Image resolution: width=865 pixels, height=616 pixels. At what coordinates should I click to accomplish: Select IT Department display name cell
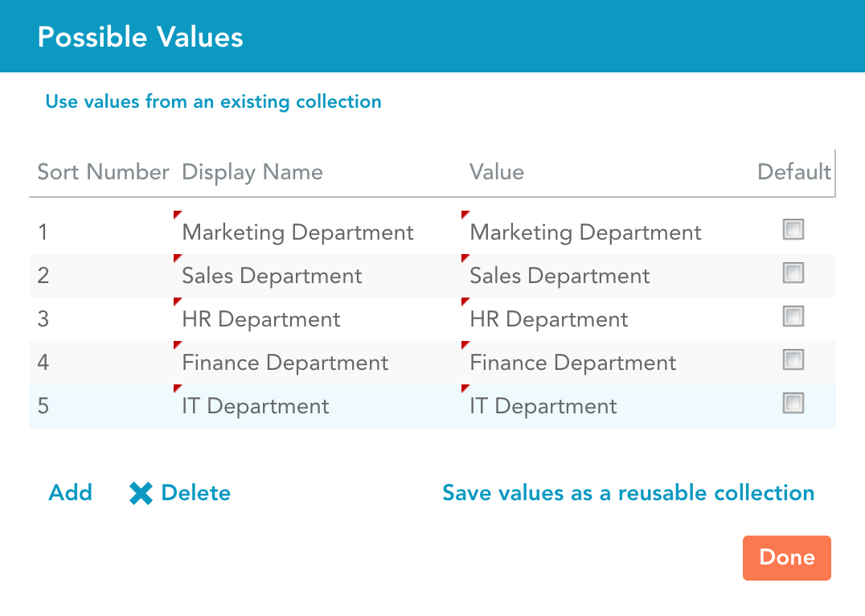coord(317,406)
